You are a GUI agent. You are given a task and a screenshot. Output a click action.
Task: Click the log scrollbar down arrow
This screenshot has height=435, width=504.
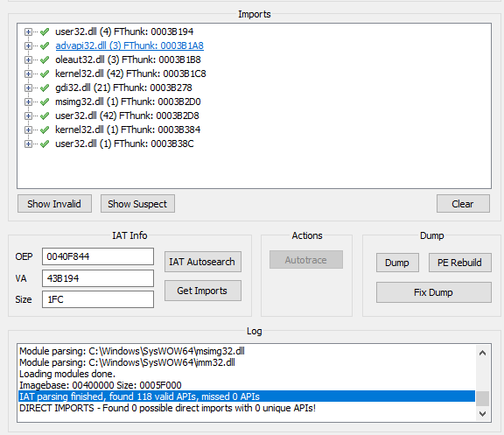(482, 414)
